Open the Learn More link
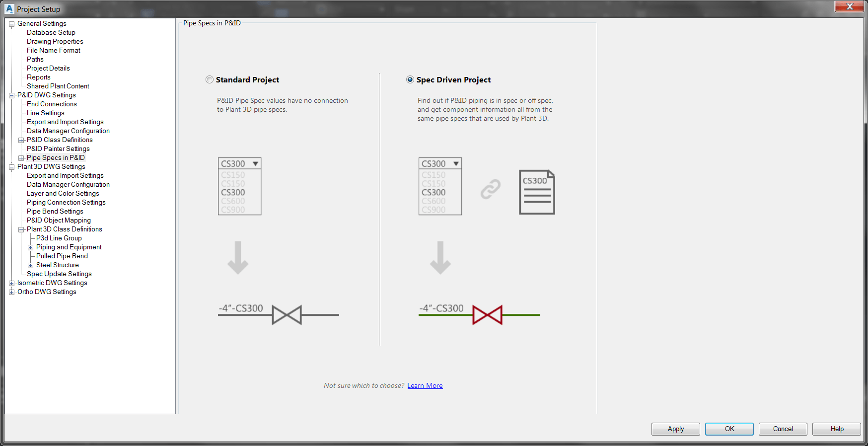This screenshot has height=446, width=868. [x=425, y=386]
